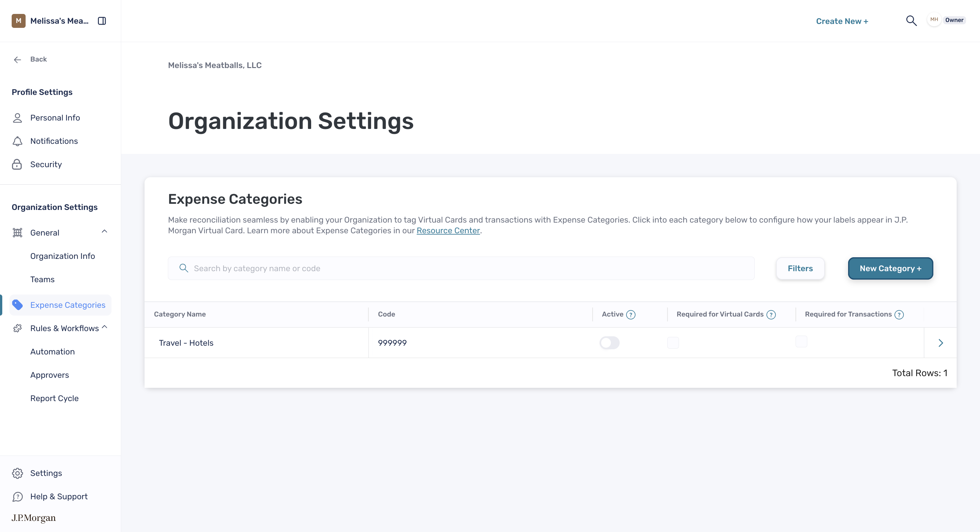Click the Personal Info person icon
This screenshot has height=532, width=980.
coord(17,118)
